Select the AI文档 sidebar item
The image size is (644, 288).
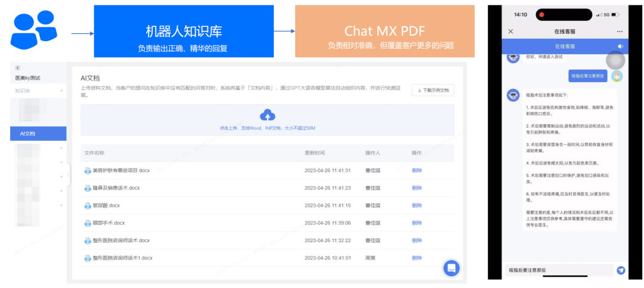pos(38,134)
